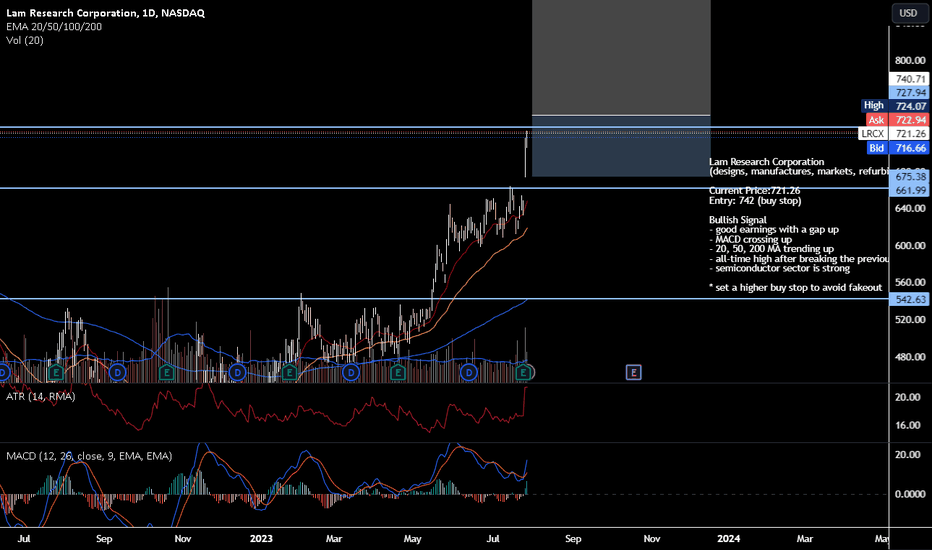Click the 'semiconductor sector is strong' note
The width and height of the screenshot is (932, 550).
779,268
